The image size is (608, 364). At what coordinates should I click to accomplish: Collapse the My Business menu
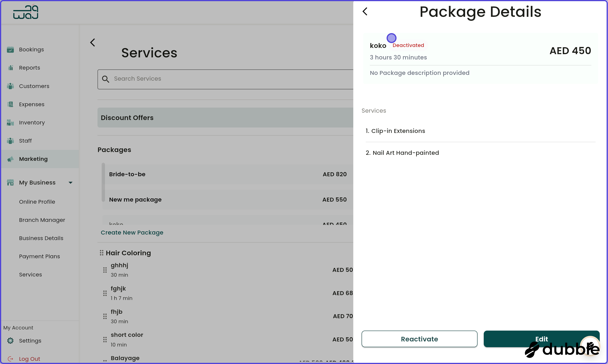[71, 182]
